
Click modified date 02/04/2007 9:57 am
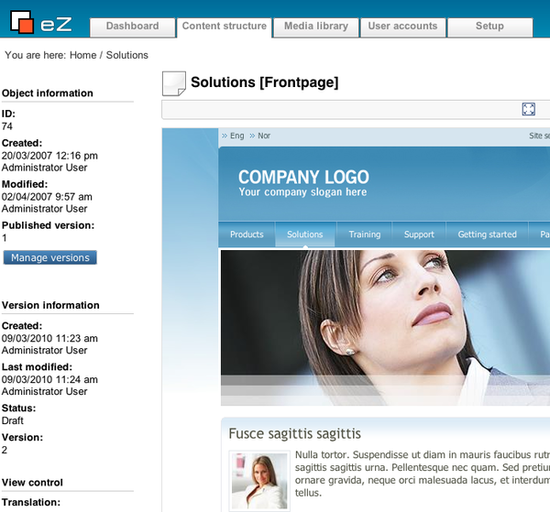(x=47, y=197)
